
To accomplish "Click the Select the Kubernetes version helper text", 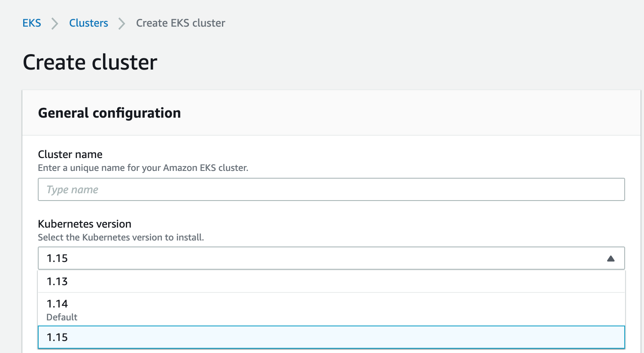I will (x=121, y=237).
